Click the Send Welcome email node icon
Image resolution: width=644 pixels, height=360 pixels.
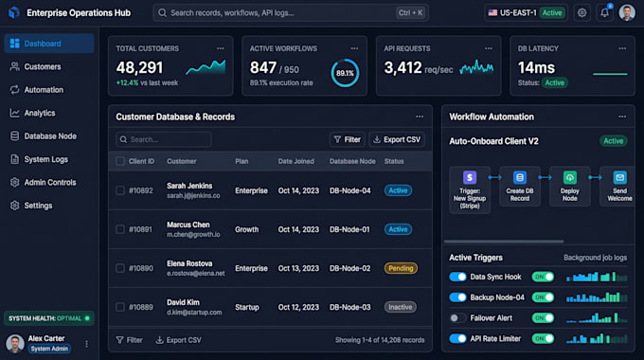[619, 177]
